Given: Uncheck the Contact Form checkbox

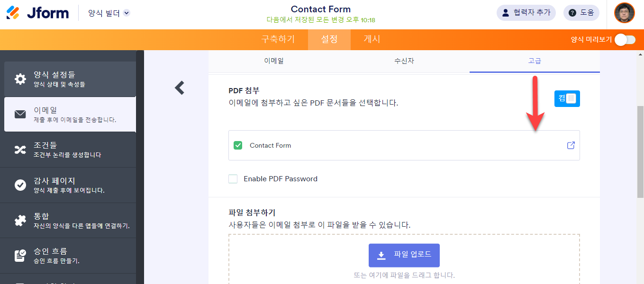Looking at the screenshot, I should (238, 145).
